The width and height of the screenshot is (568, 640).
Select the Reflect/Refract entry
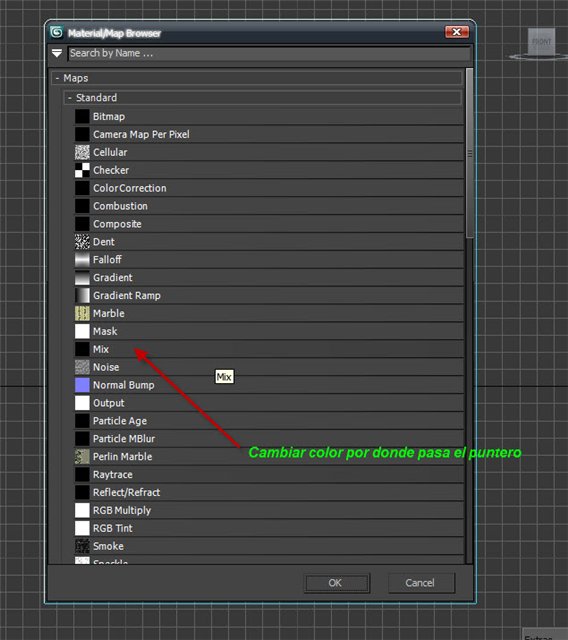pos(269,492)
